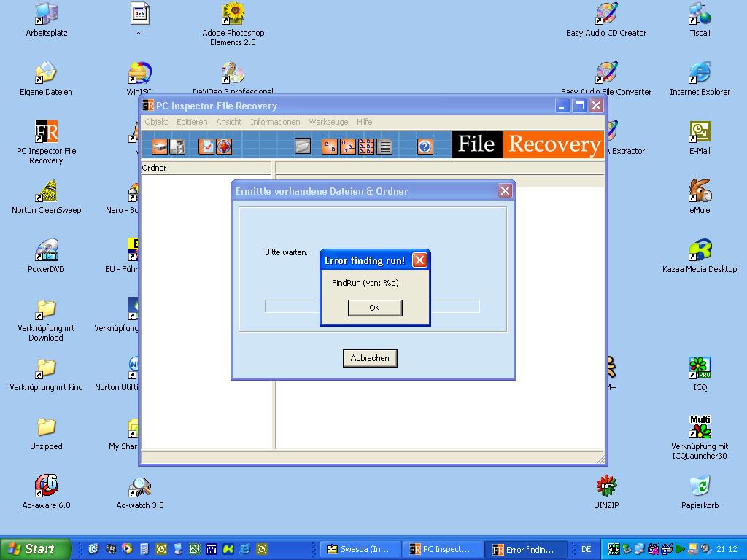747x560 pixels.
Task: Click the Ordner column header
Action: click(206, 168)
